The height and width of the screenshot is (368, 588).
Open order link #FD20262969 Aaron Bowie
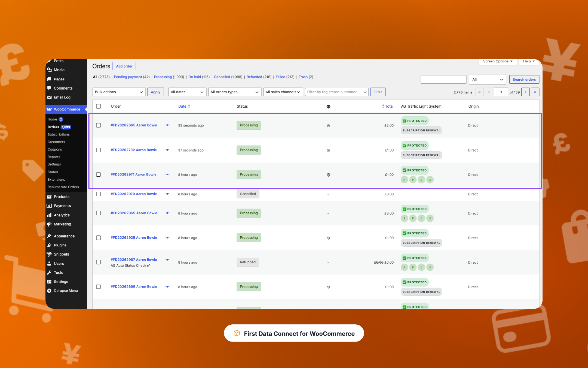[134, 213]
